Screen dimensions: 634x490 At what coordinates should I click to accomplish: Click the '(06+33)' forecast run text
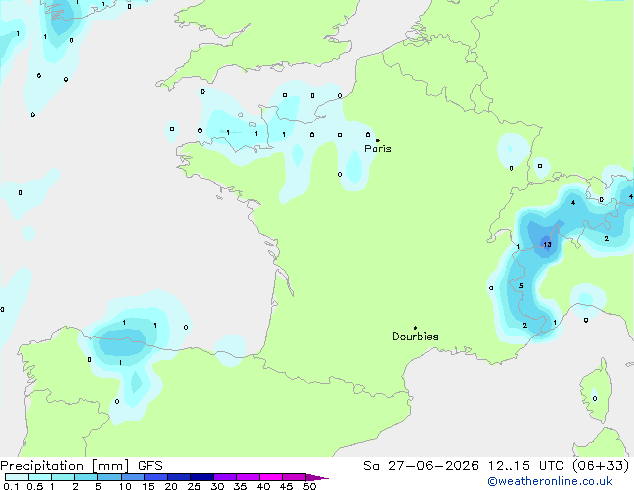click(x=601, y=466)
